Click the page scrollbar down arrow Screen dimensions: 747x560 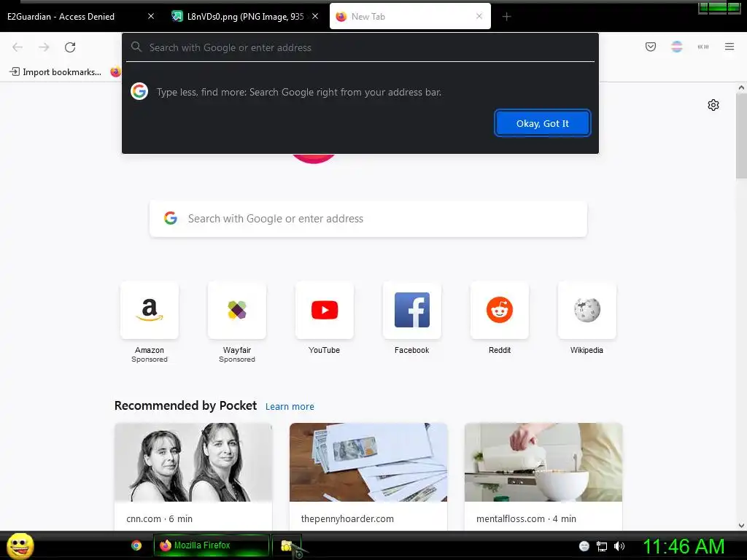coord(741,526)
